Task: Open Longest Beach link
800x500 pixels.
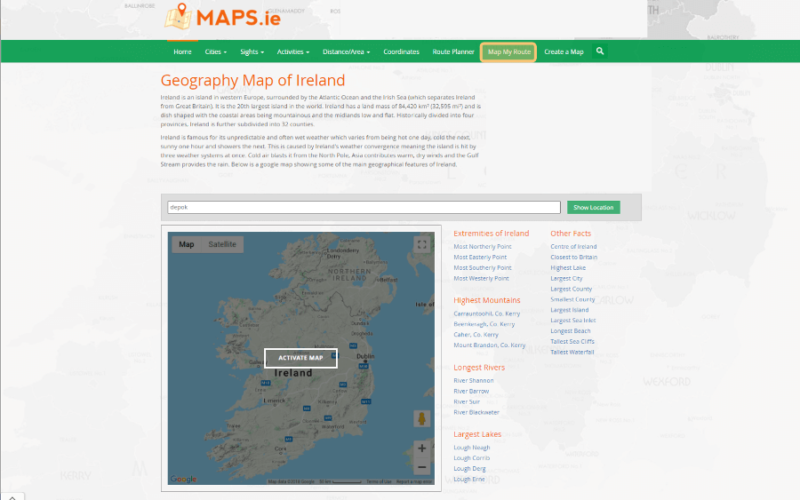Action: (570, 331)
